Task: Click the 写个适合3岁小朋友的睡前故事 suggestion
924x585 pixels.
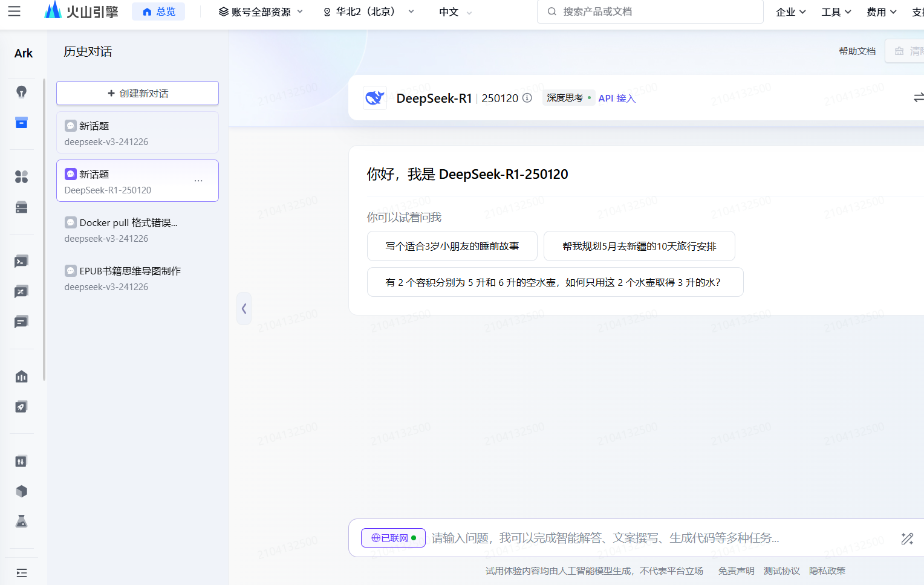Action: point(452,246)
